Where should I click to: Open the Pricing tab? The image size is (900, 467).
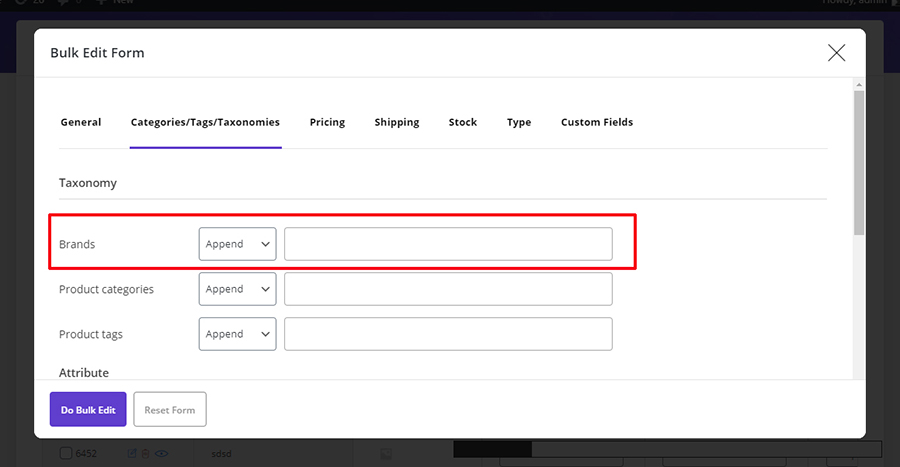tap(327, 122)
